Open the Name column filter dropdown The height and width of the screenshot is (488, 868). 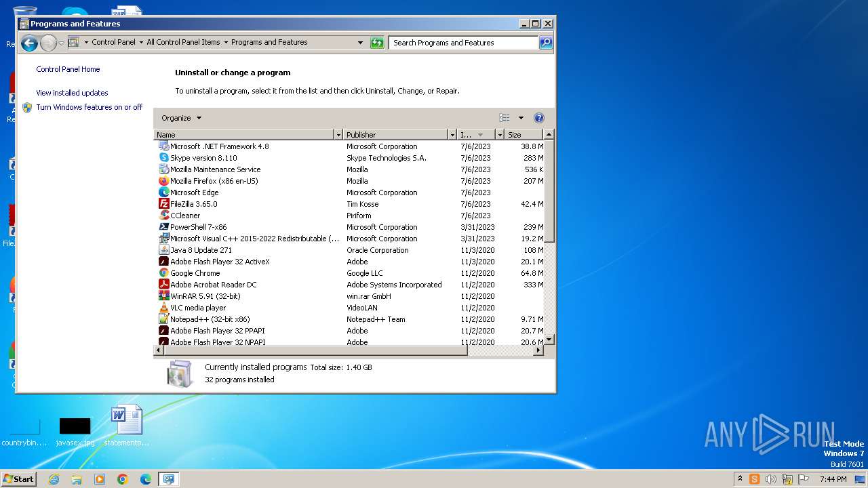pyautogui.click(x=338, y=135)
